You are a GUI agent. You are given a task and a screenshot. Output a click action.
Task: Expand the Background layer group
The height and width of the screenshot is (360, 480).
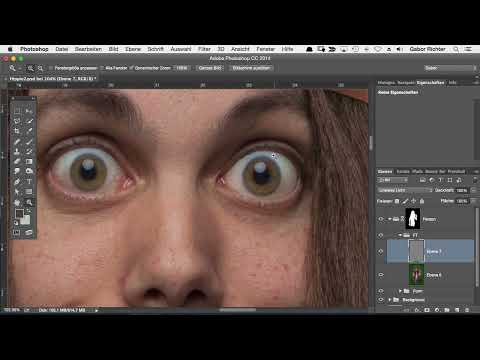[x=389, y=300]
